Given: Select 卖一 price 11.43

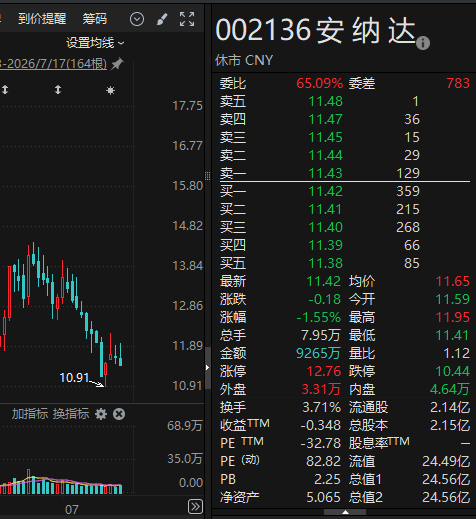Looking at the screenshot, I should pos(325,173).
